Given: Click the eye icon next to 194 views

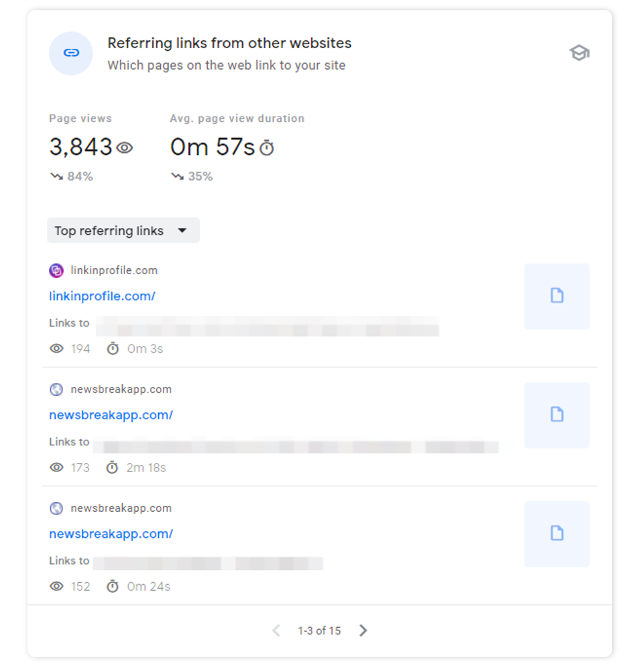Looking at the screenshot, I should point(57,349).
